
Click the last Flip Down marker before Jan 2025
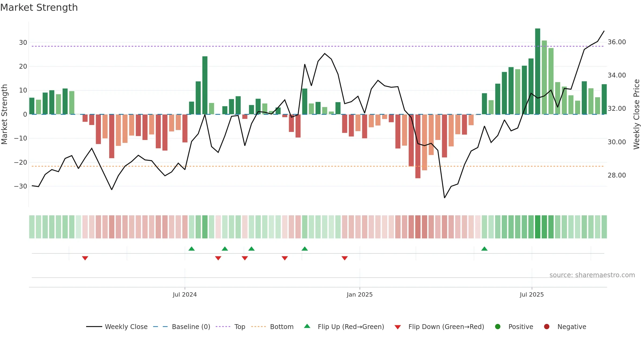coord(345,258)
